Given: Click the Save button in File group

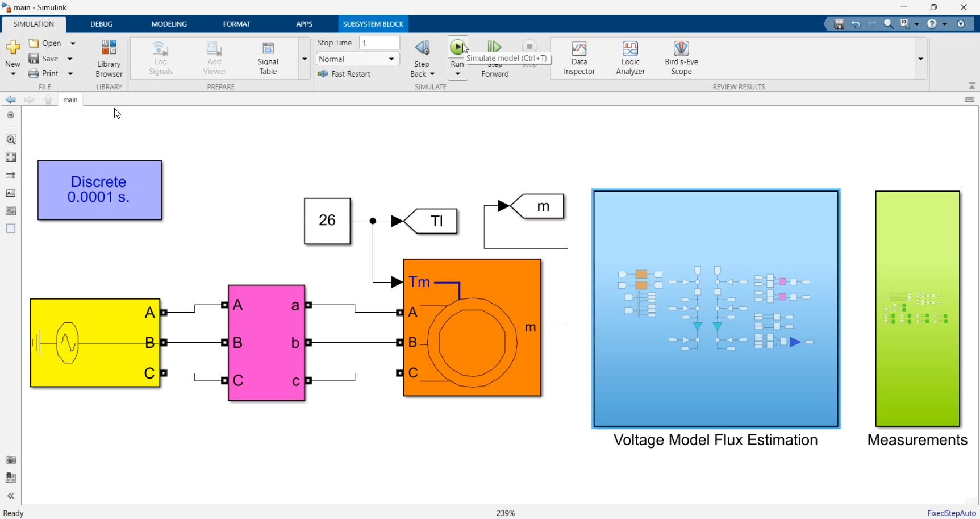Looking at the screenshot, I should 44,59.
